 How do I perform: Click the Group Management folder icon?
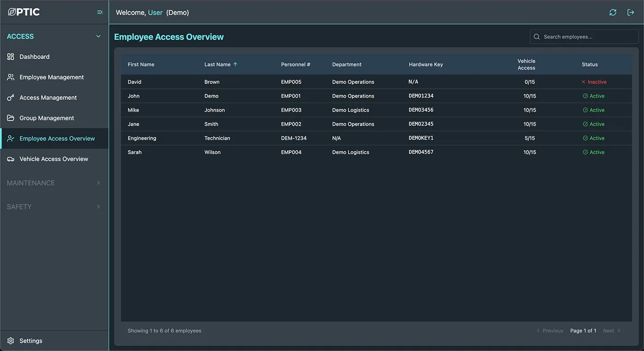pyautogui.click(x=11, y=118)
